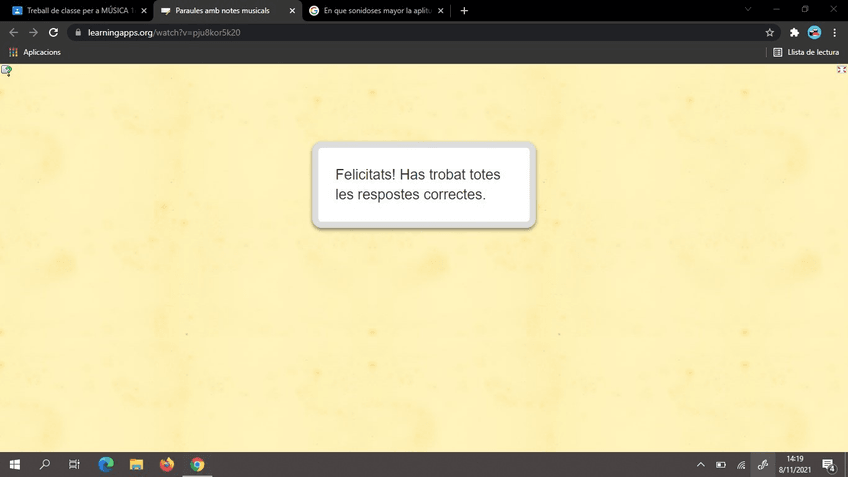Check battery status icon
This screenshot has height=477, width=848.
coord(721,465)
